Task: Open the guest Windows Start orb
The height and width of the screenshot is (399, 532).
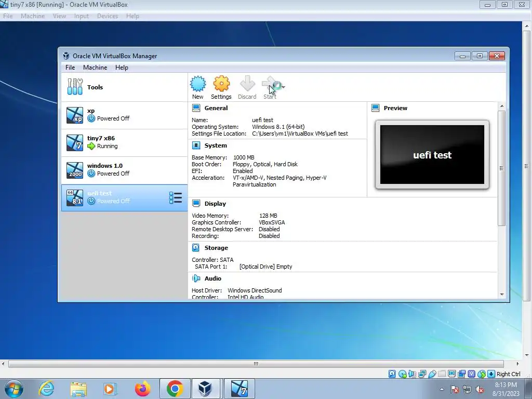Action: click(14, 389)
